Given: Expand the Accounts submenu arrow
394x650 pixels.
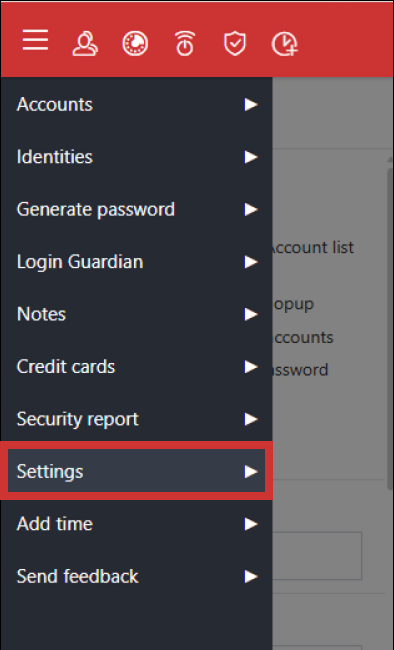Looking at the screenshot, I should point(251,104).
